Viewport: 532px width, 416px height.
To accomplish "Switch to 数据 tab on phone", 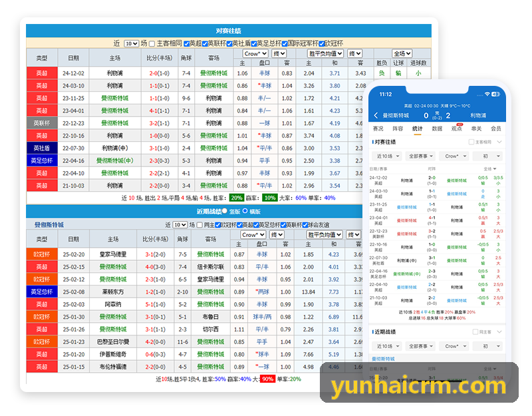I will click(x=437, y=128).
